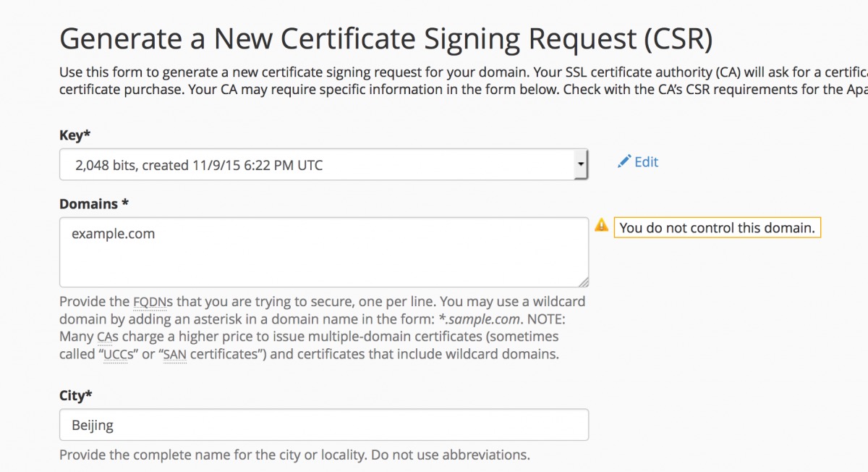Screen dimensions: 868x472
Task: Click the City* field label
Action: [x=76, y=395]
